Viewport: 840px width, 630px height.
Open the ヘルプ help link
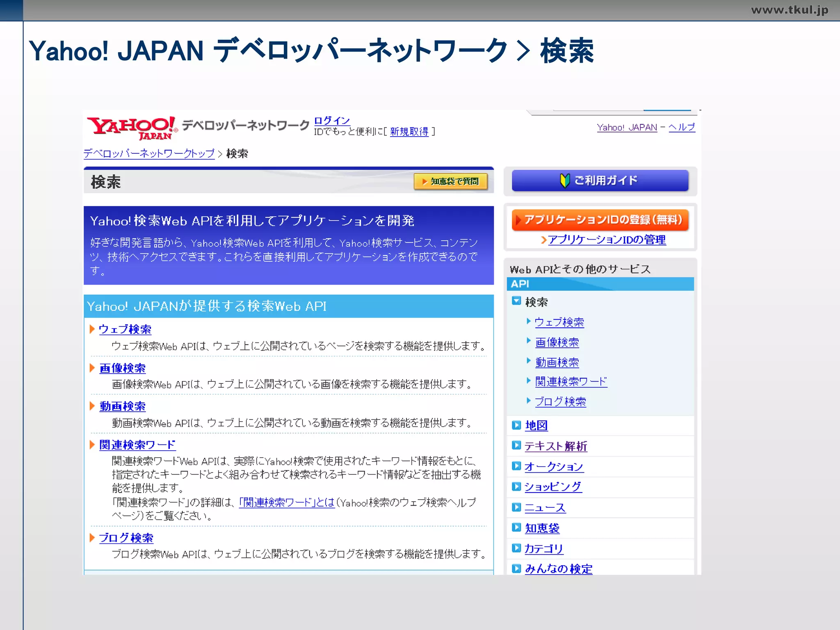click(x=682, y=128)
